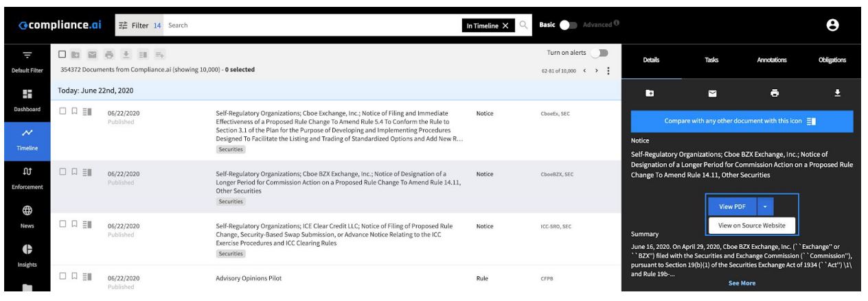This screenshot has height=301, width=868.
Task: Click the download icon in Details panel
Action: (x=836, y=92)
